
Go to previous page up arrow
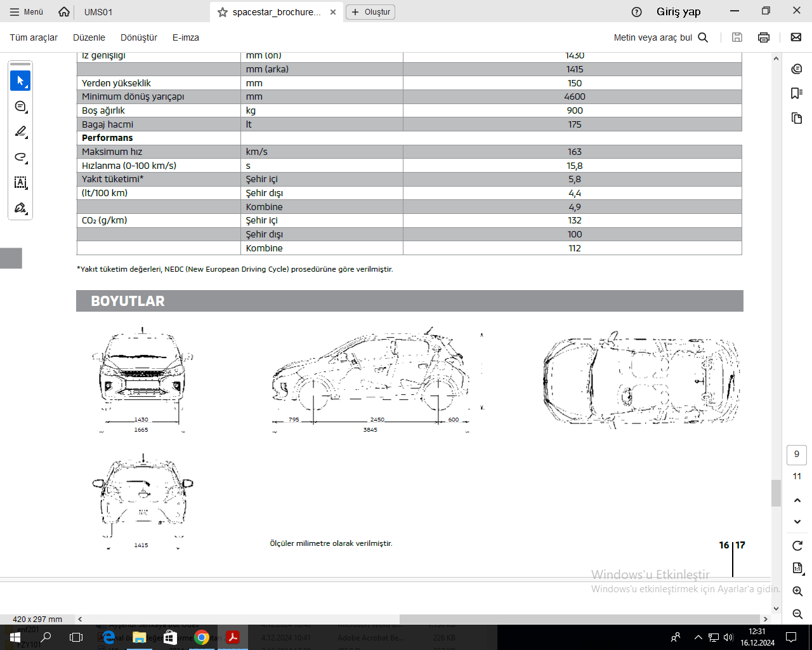pos(797,500)
